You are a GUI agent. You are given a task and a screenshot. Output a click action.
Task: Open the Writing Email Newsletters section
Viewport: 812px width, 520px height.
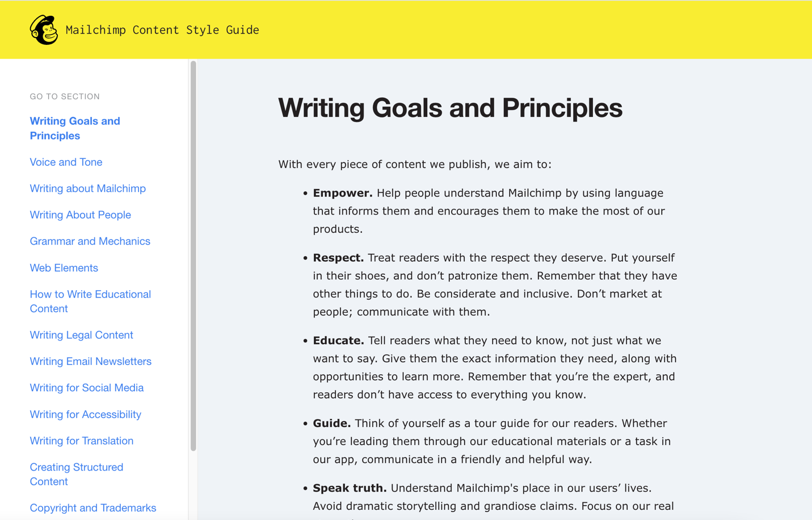(90, 361)
